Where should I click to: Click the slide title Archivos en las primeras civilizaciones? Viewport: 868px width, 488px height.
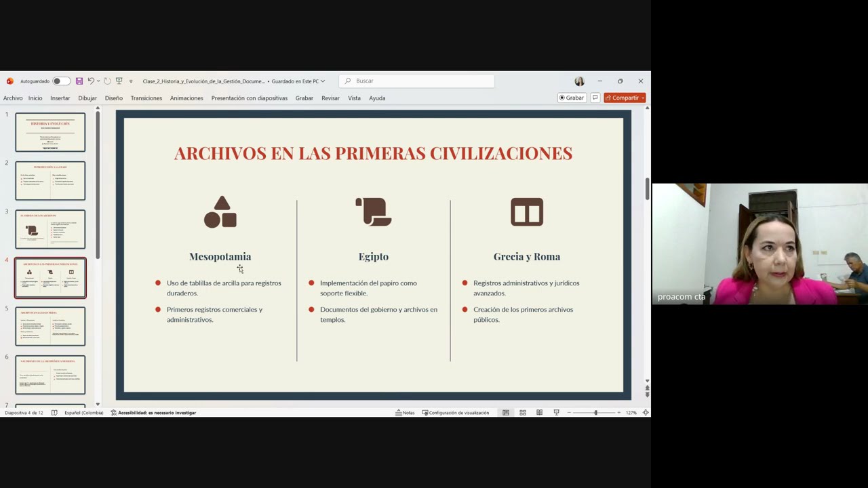click(x=373, y=153)
